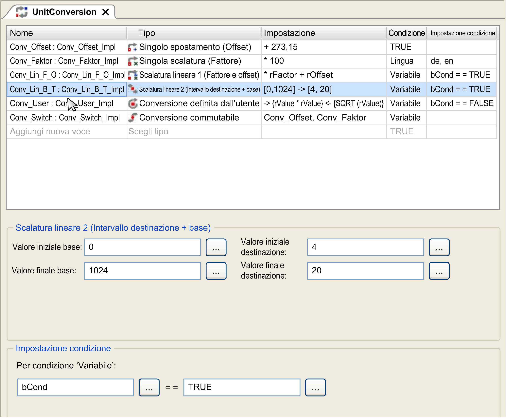Screen dimensions: 506x420
Task: Click the Scalatura lineare 2 type icon
Action: pos(133,89)
